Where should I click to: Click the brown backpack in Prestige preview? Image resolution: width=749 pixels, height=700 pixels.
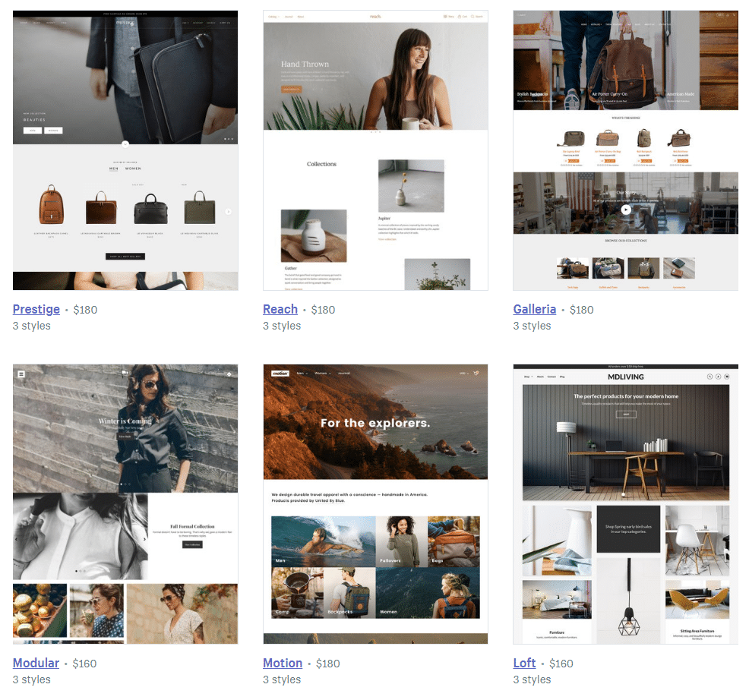pos(51,205)
